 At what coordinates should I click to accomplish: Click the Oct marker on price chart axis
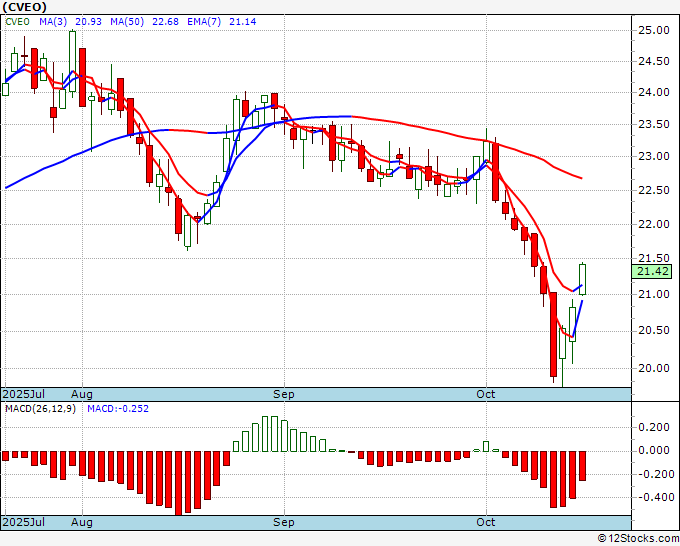(x=487, y=395)
